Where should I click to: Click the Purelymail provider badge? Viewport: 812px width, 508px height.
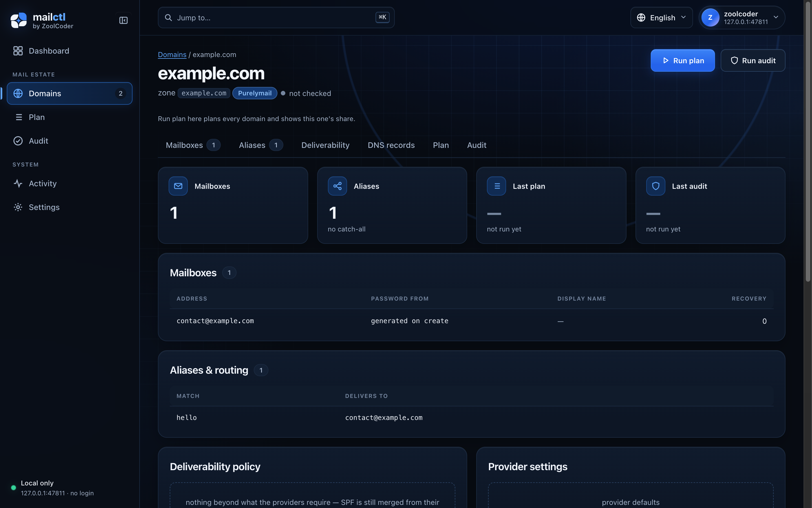coord(255,93)
